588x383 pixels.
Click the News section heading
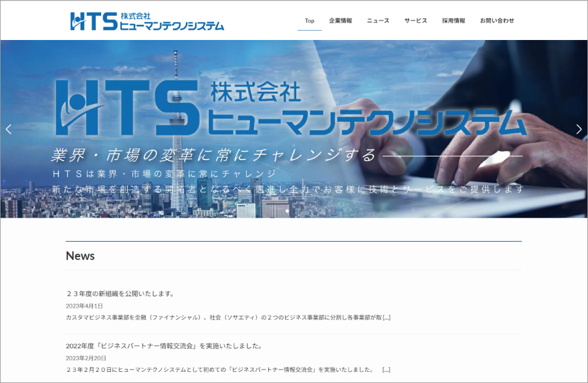[x=80, y=256]
